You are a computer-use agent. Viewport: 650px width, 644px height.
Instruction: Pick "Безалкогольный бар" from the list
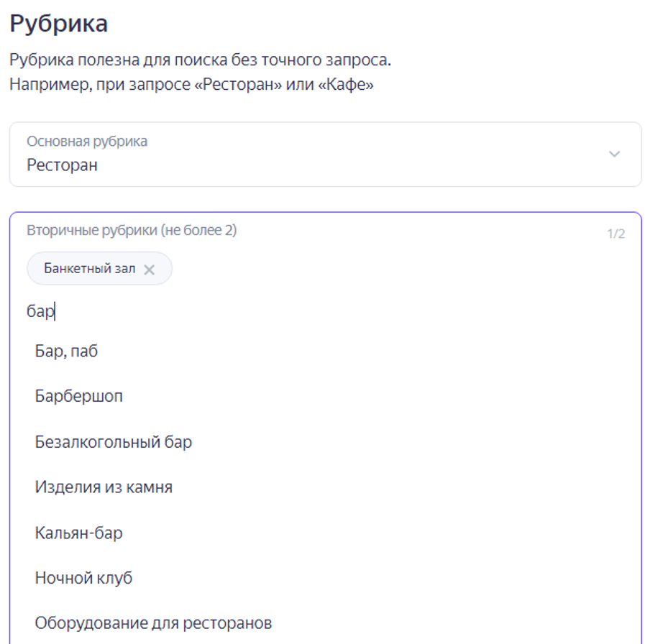pyautogui.click(x=114, y=442)
